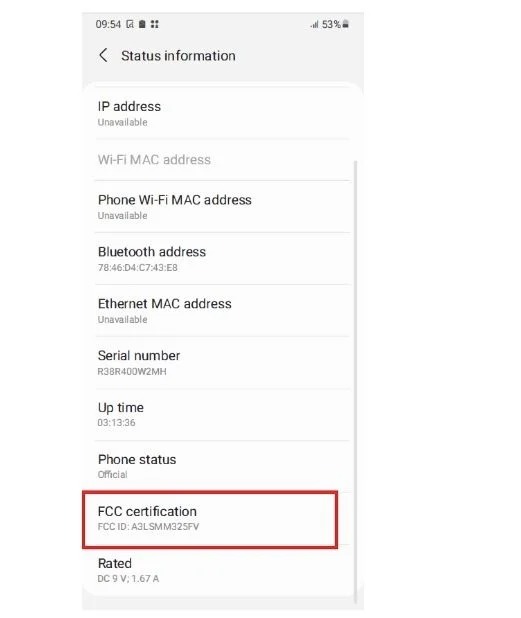Tap the Serial number entry

click(223, 363)
